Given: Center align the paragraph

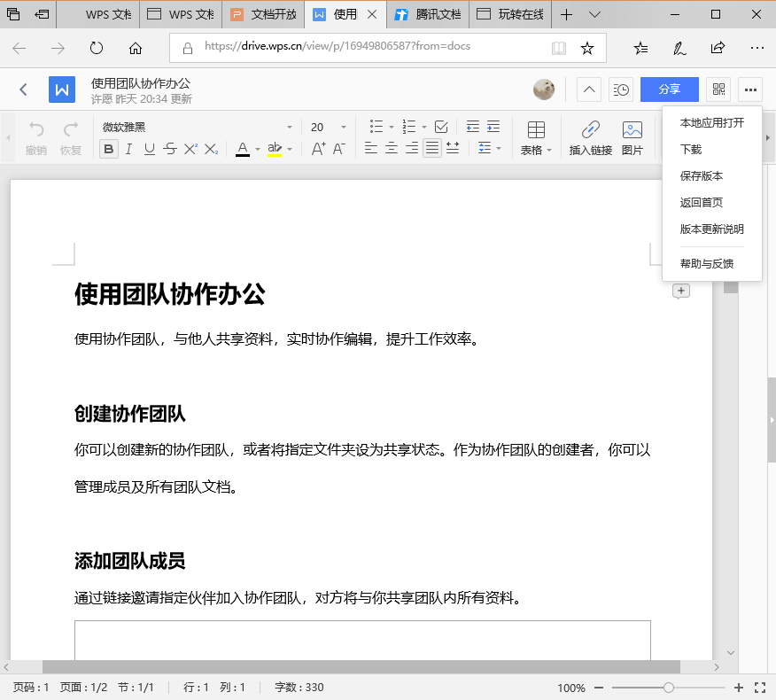Looking at the screenshot, I should [x=392, y=149].
